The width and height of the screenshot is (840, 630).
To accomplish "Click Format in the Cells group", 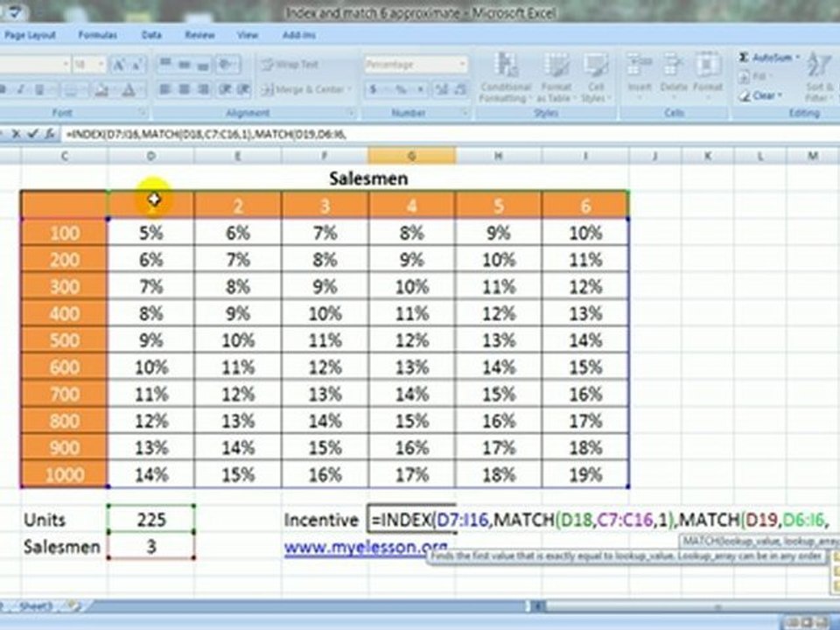I will coord(708,77).
